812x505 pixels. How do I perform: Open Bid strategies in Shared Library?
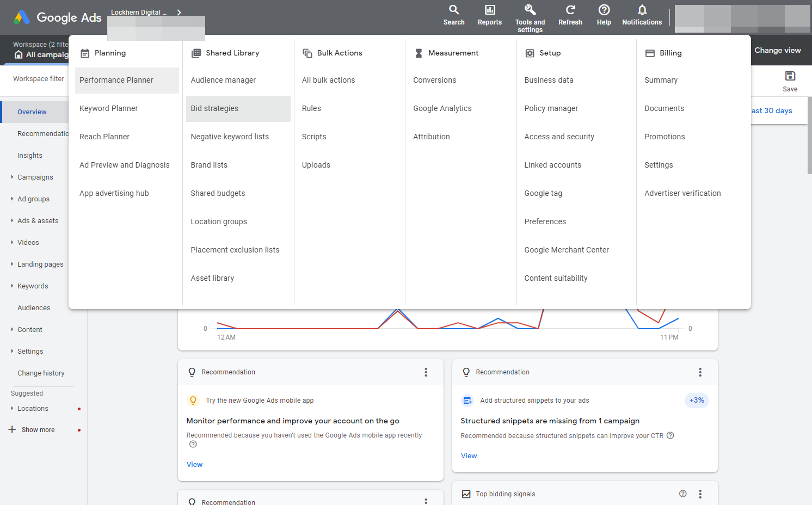pyautogui.click(x=238, y=108)
